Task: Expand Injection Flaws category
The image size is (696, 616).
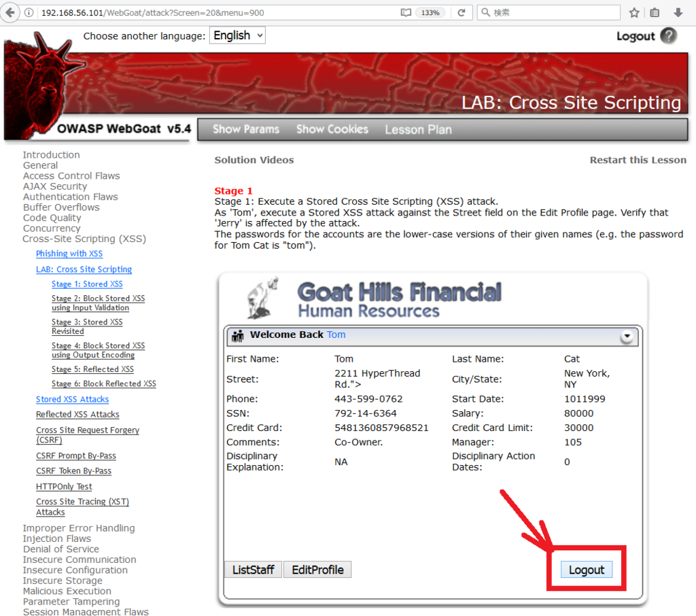Action: pyautogui.click(x=57, y=538)
